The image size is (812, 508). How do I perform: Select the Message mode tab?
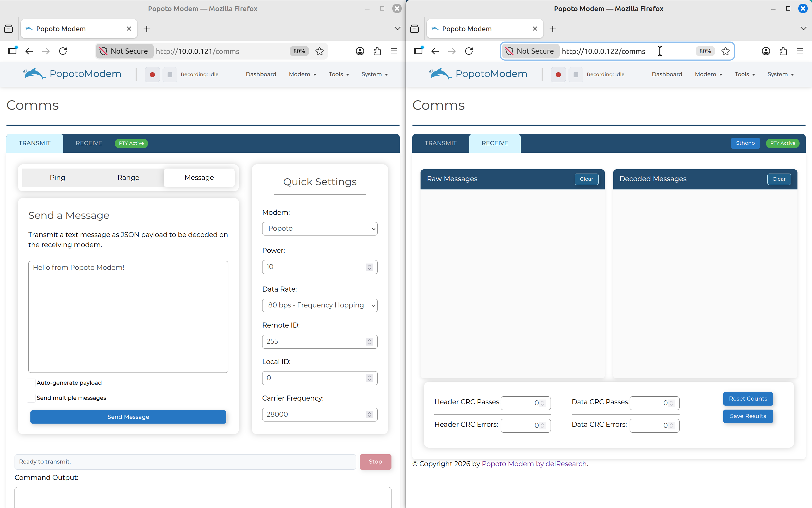pyautogui.click(x=199, y=177)
